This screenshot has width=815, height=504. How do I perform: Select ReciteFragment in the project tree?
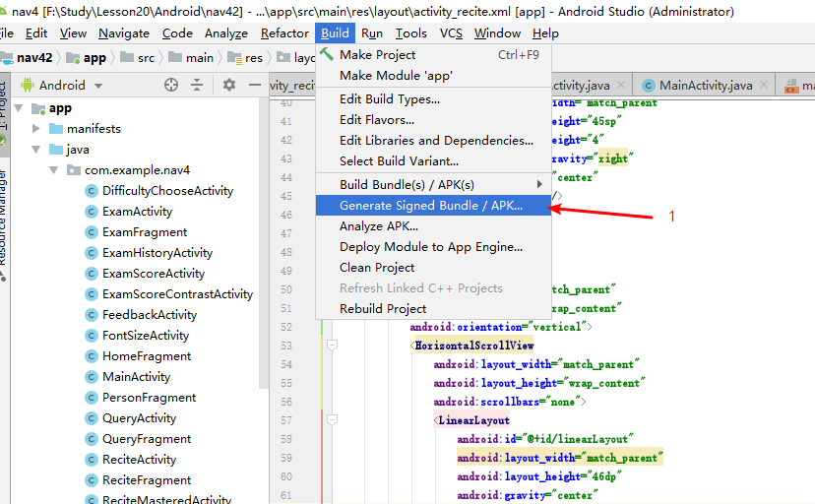pyautogui.click(x=147, y=480)
